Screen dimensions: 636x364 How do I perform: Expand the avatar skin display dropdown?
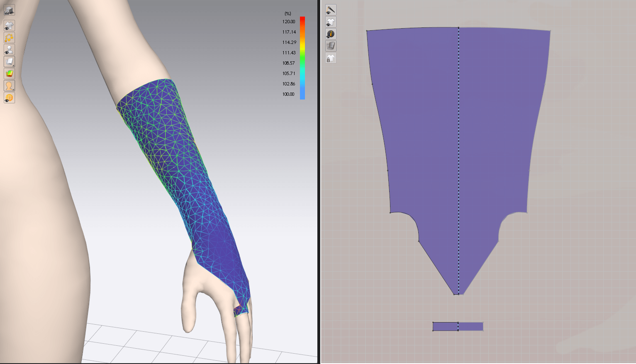coord(9,86)
